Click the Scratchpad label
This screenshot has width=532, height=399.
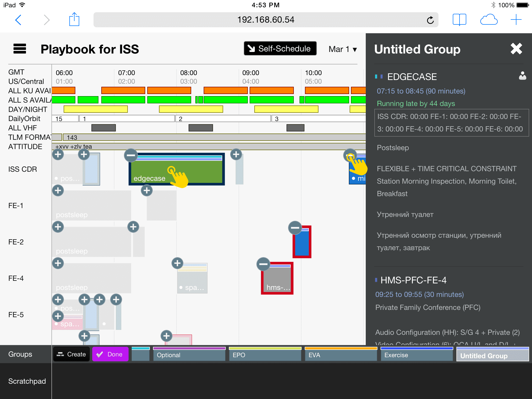(27, 381)
